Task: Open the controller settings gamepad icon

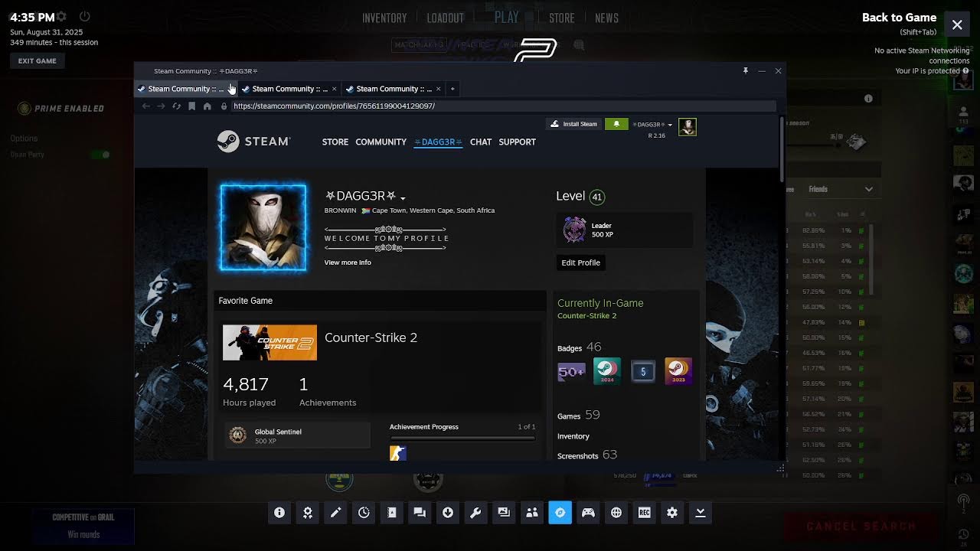Action: [588, 513]
